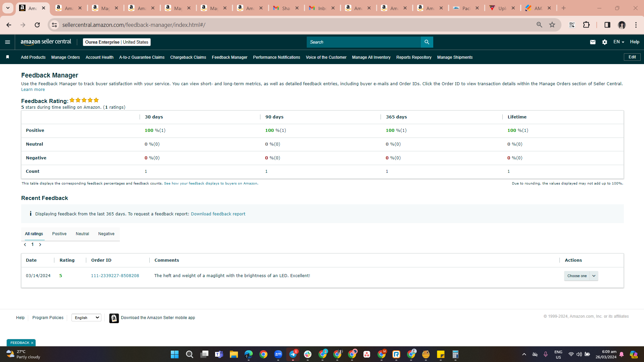This screenshot has width=644, height=362.
Task: Open the Chrome extensions puzzle icon
Action: click(586, 25)
